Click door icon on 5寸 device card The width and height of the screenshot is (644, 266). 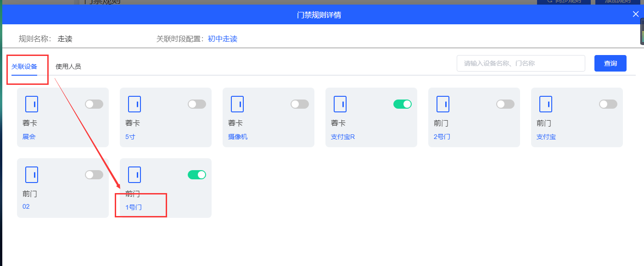pyautogui.click(x=134, y=104)
